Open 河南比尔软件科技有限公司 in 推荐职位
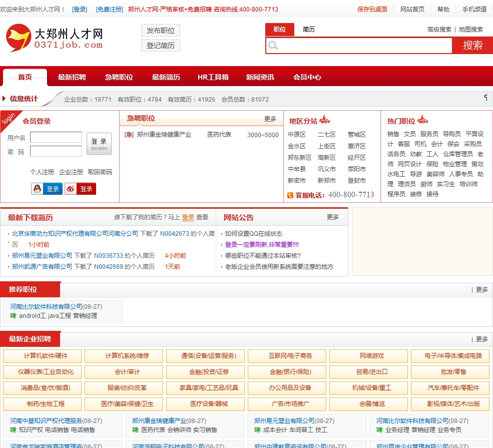The width and height of the screenshot is (493, 448). 46,306
